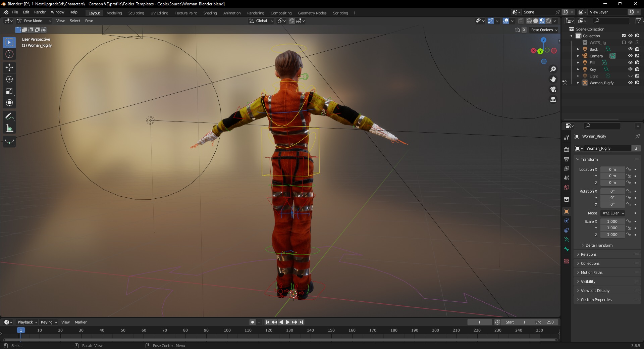The height and width of the screenshot is (349, 644).
Task: Activate the Annotate pencil tool
Action: tap(9, 116)
